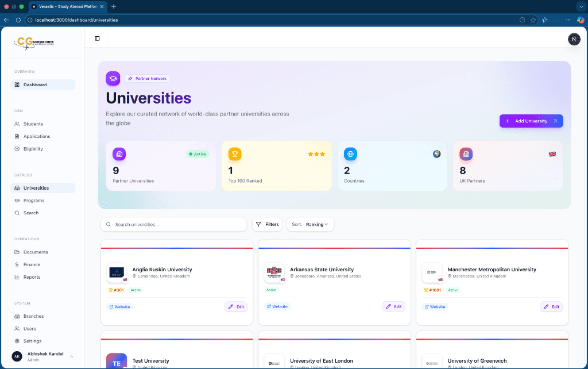Click the Branches icon under System
The width and height of the screenshot is (588, 369).
pos(18,316)
